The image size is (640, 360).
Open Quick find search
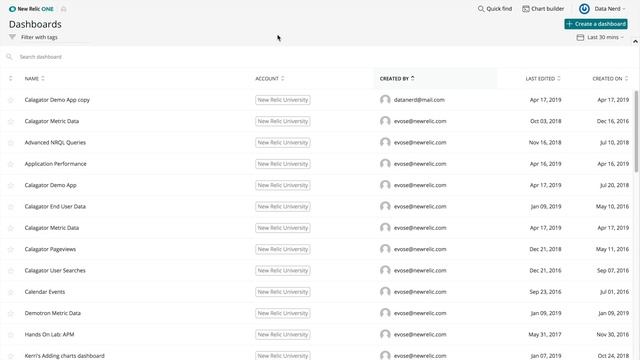pyautogui.click(x=495, y=9)
